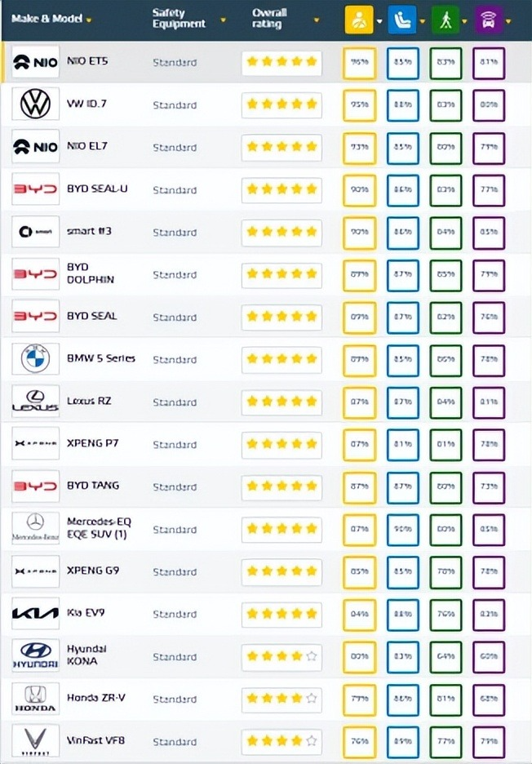Open the NIO ET5 model link
532x764 pixels.
point(87,61)
